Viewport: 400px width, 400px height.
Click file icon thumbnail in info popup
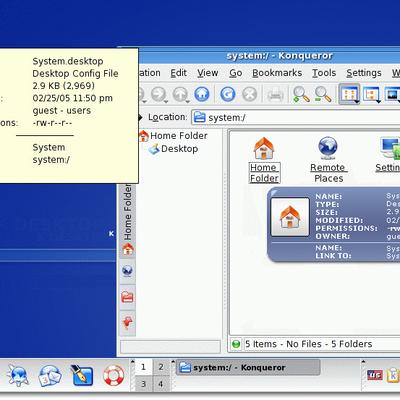[290, 217]
